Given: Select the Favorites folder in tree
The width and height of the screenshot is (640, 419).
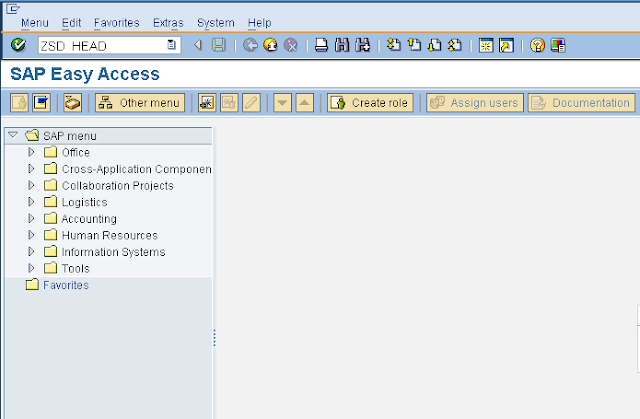Looking at the screenshot, I should (66, 285).
